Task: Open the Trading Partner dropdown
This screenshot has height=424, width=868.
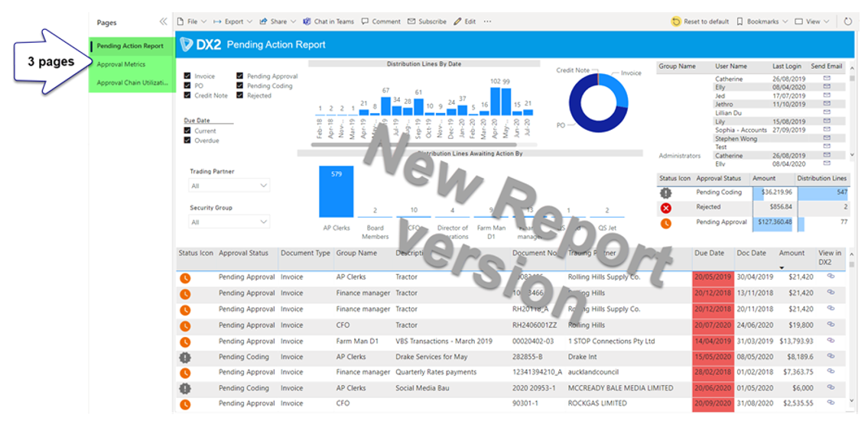Action: pyautogui.click(x=229, y=186)
